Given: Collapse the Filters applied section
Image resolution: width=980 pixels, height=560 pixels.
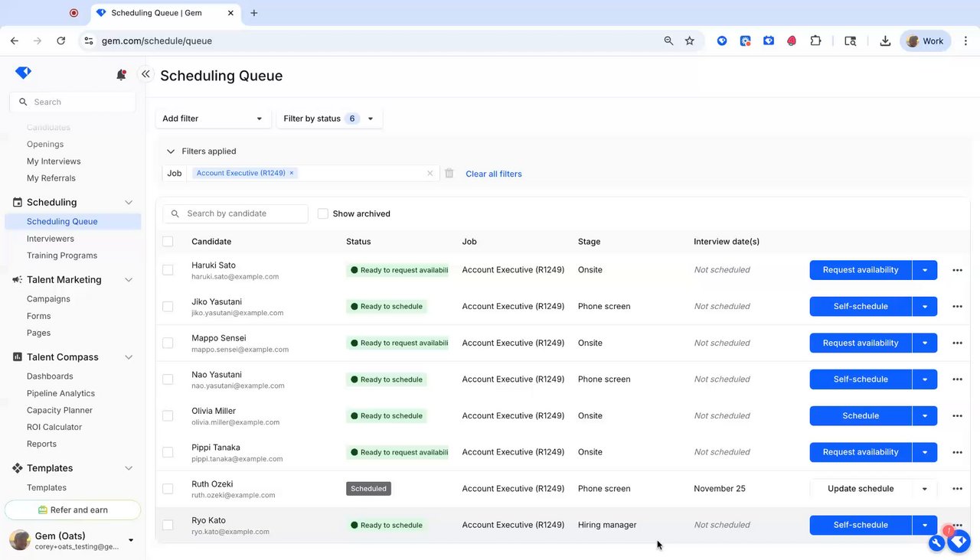Looking at the screenshot, I should click(171, 151).
